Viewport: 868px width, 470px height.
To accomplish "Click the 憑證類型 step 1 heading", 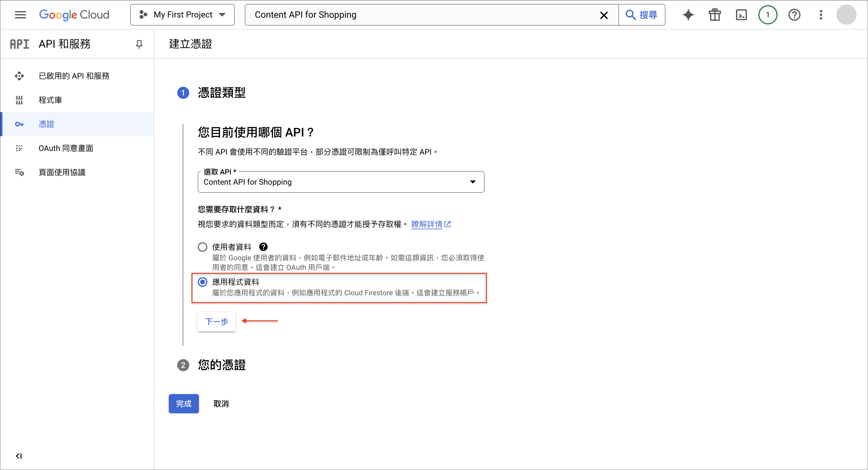I will click(222, 93).
